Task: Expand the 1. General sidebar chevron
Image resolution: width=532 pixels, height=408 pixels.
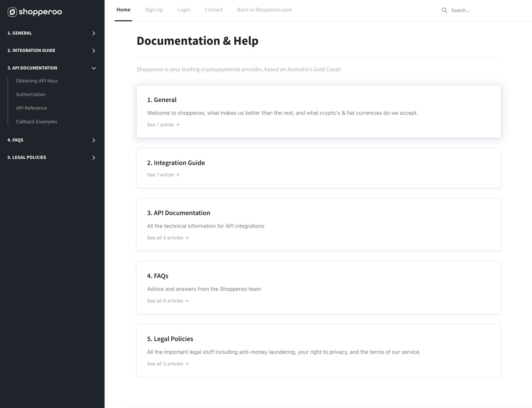Action: [94, 33]
